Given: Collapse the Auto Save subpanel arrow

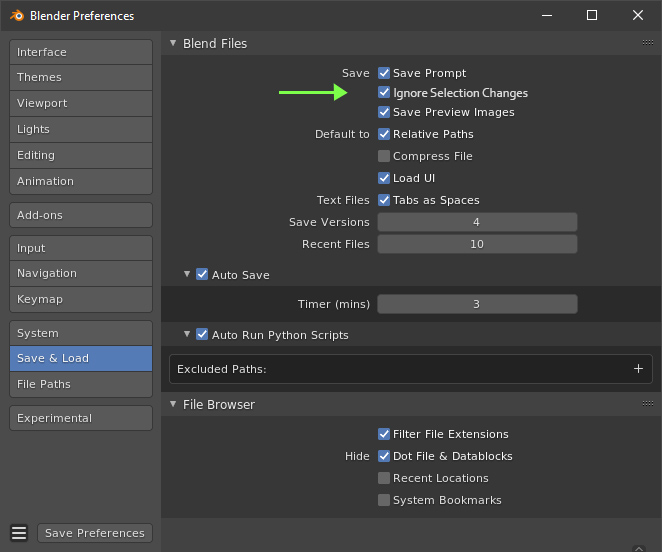Looking at the screenshot, I should coord(187,274).
